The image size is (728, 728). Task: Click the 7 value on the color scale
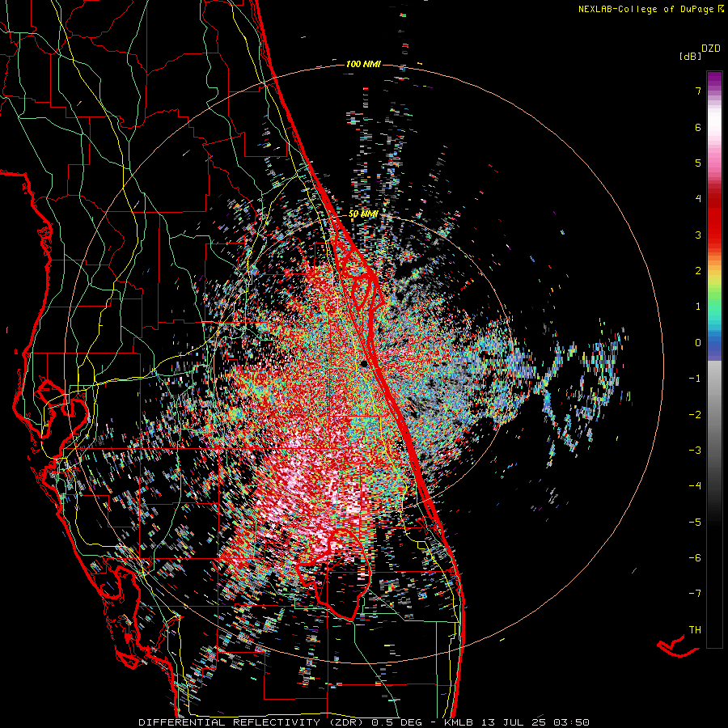[698, 91]
